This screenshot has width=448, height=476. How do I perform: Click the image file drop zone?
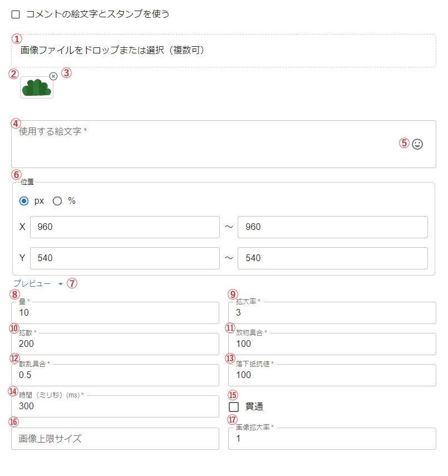223,51
